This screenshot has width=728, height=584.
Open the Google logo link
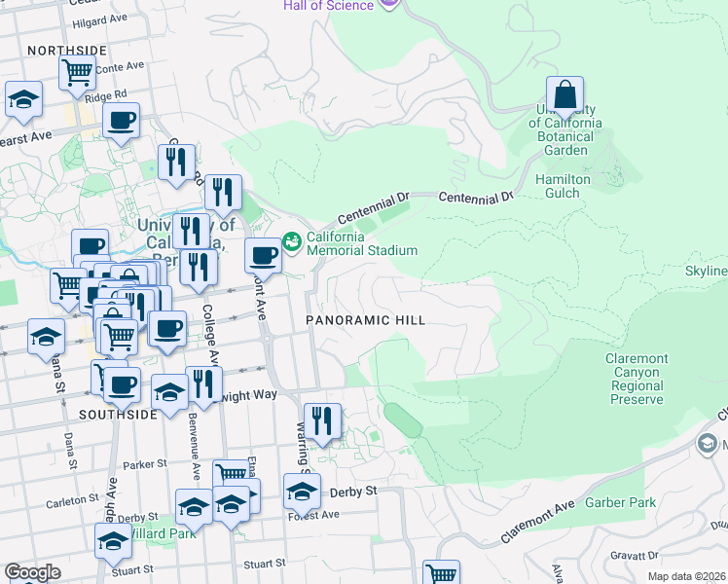(32, 573)
